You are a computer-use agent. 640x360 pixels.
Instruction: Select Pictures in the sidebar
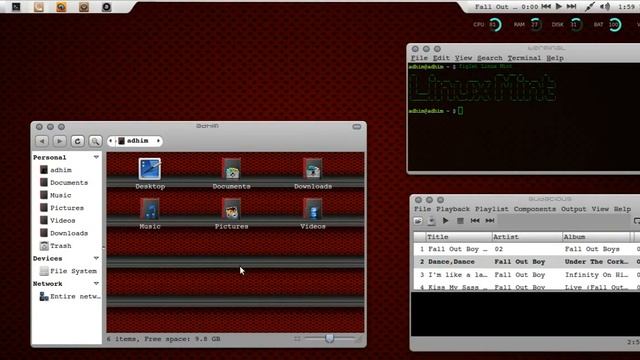[67, 208]
